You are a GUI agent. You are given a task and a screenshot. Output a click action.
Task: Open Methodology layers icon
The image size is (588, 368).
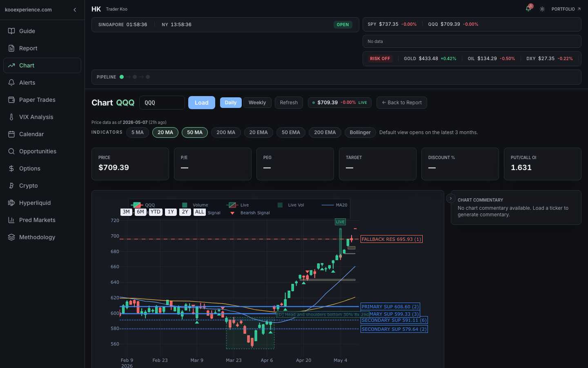click(x=11, y=237)
